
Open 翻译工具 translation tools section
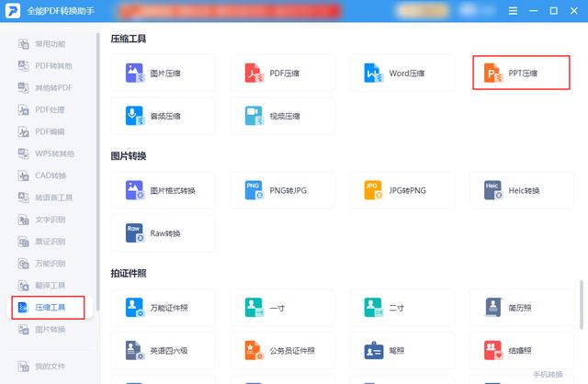42,286
